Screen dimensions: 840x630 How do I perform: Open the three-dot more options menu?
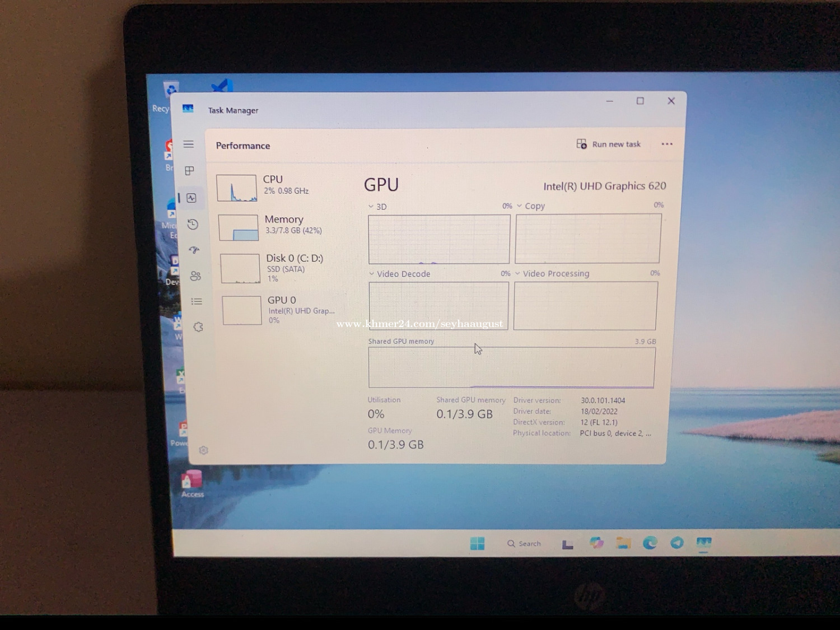667,144
